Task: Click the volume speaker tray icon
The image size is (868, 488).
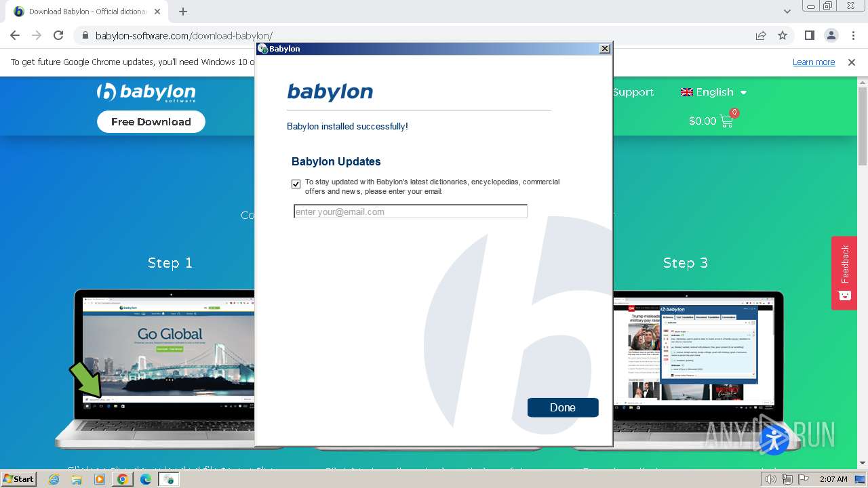Action: point(770,479)
